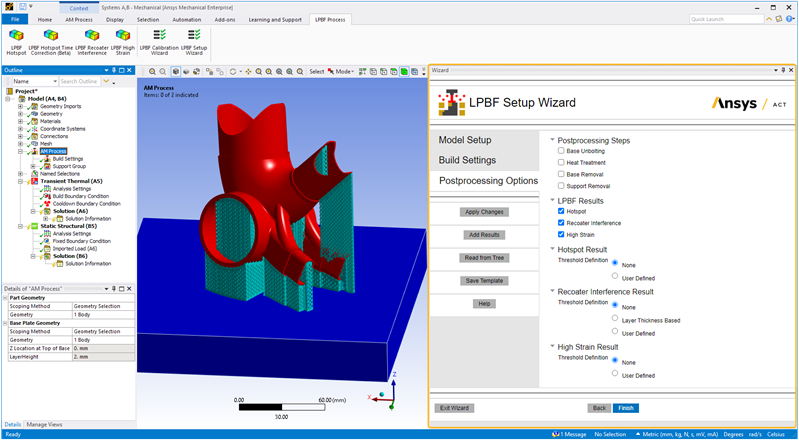Click the Coordinate Systems node icon
Image resolution: width=799 pixels, height=440 pixels.
coord(35,128)
